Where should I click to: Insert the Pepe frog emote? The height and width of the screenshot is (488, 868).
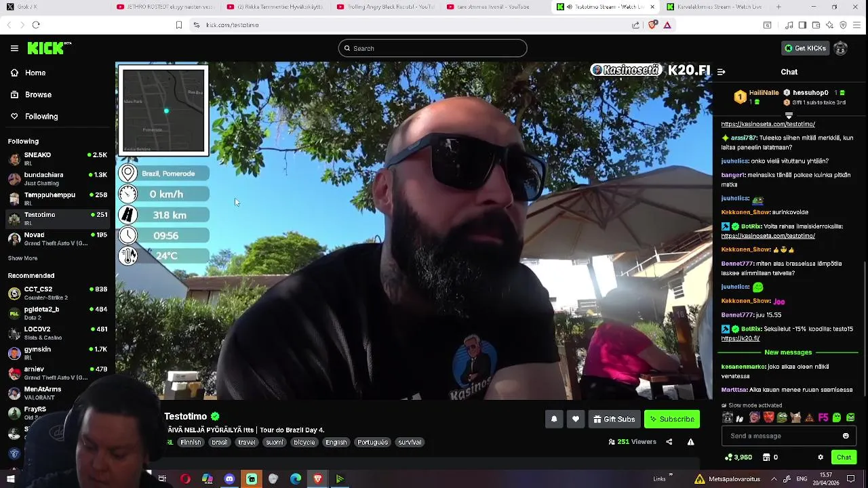(782, 418)
